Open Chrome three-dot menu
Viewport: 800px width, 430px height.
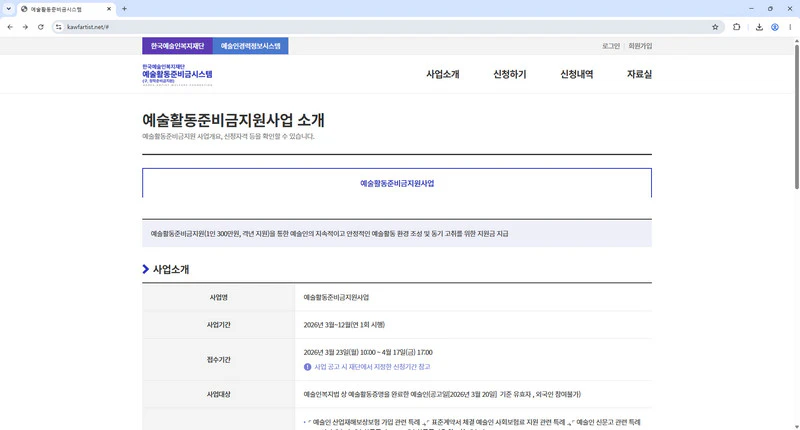(x=790, y=27)
